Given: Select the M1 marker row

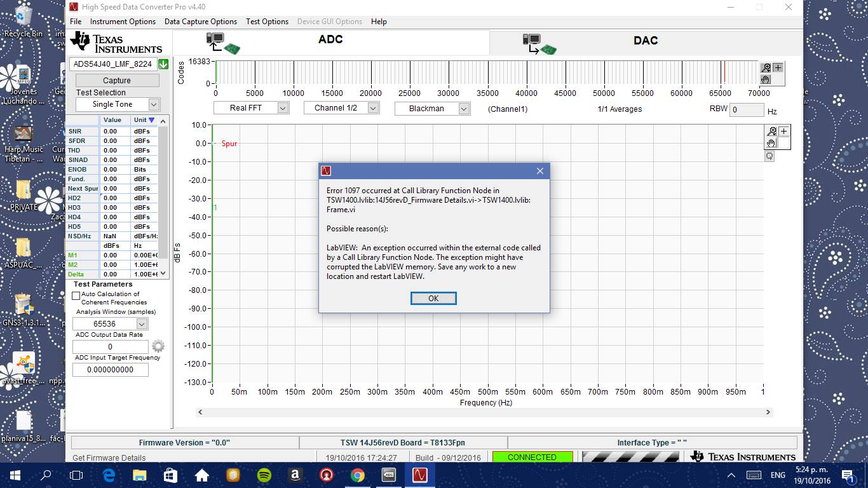Looking at the screenshot, I should 112,255.
